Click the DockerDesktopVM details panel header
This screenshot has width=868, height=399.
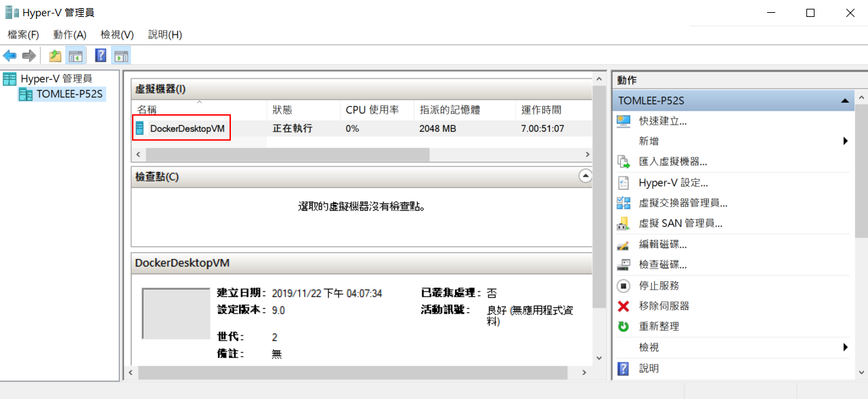[x=362, y=263]
